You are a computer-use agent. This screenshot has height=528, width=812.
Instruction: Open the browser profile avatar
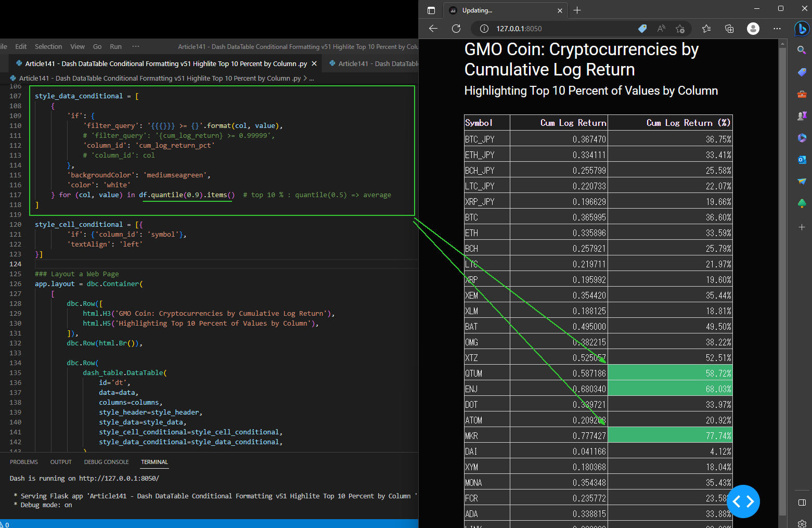pyautogui.click(x=753, y=29)
